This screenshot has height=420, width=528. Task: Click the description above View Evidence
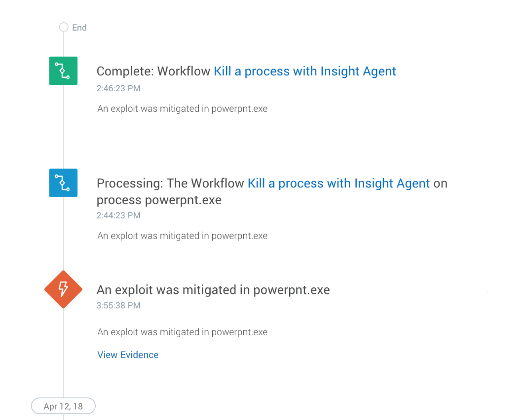tap(182, 332)
